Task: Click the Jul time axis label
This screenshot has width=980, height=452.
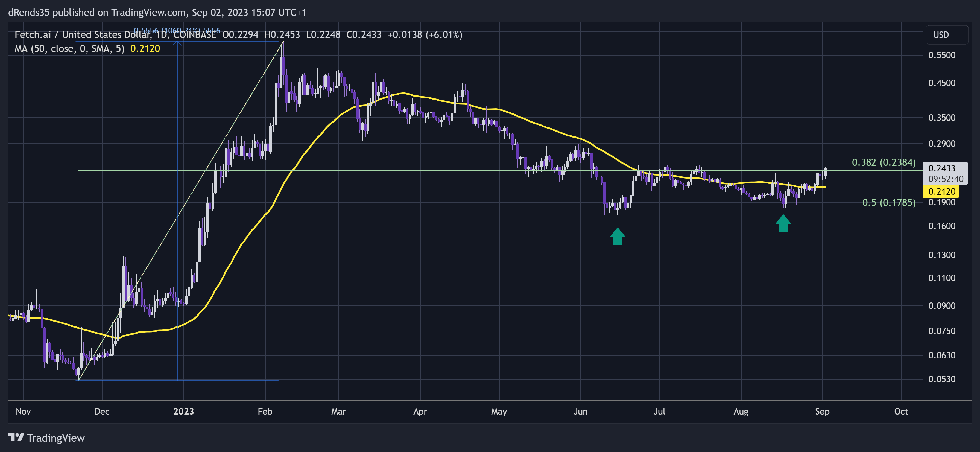Action: [x=659, y=412]
